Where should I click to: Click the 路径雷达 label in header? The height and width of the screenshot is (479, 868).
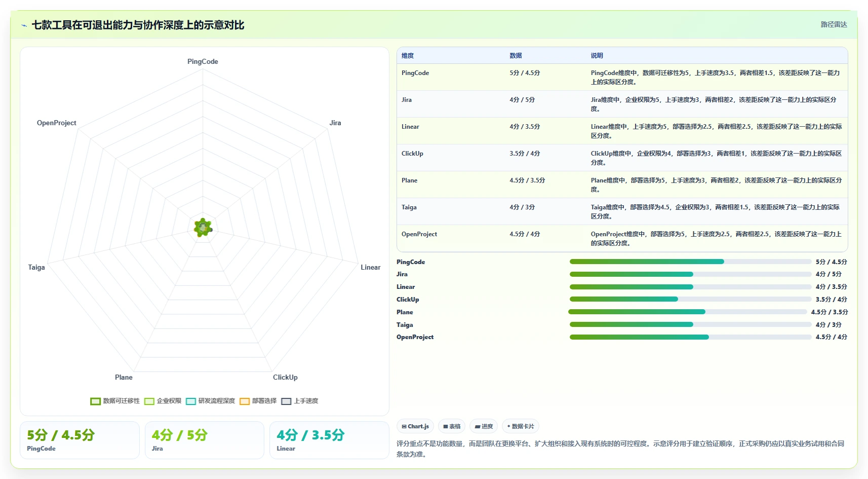pos(834,24)
